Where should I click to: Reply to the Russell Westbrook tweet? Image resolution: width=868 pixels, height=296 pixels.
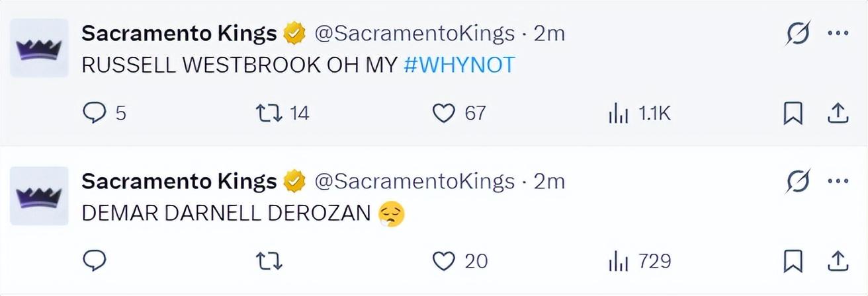tap(95, 114)
